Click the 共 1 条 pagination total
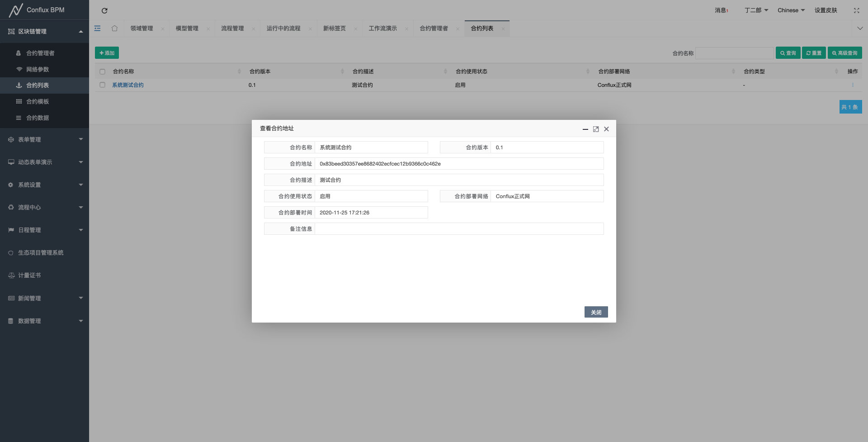 850,107
